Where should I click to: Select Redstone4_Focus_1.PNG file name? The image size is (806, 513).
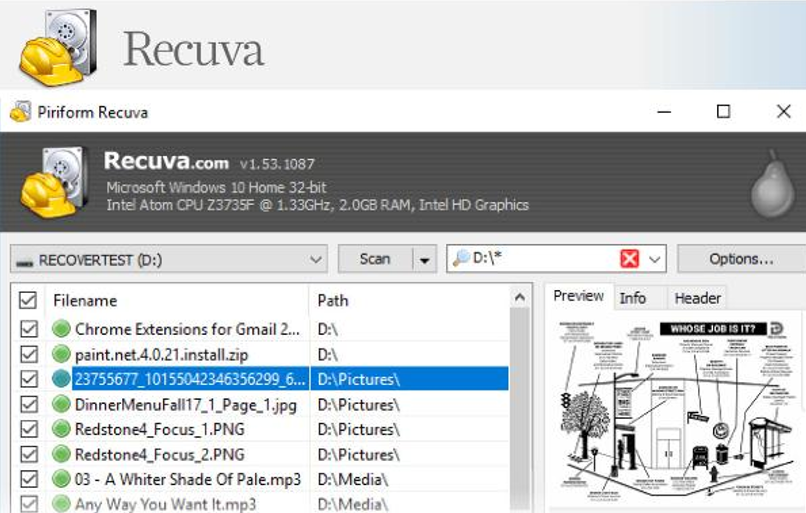tap(160, 429)
